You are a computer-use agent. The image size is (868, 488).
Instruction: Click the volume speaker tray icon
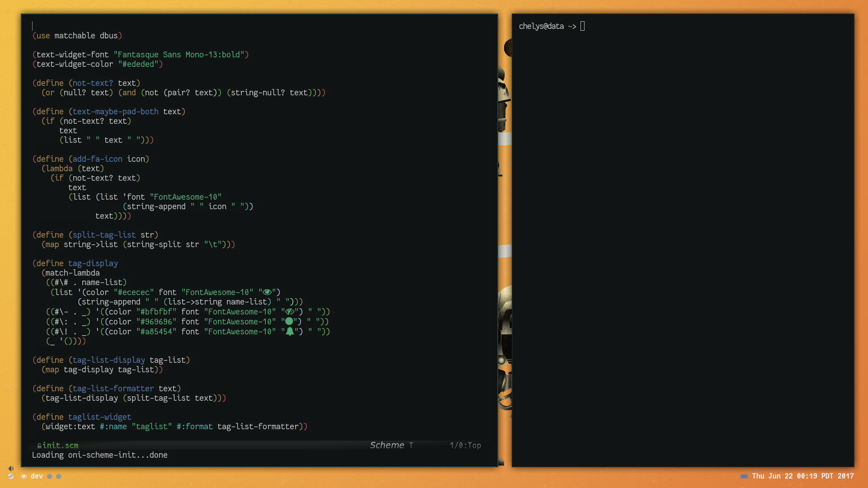click(x=11, y=469)
